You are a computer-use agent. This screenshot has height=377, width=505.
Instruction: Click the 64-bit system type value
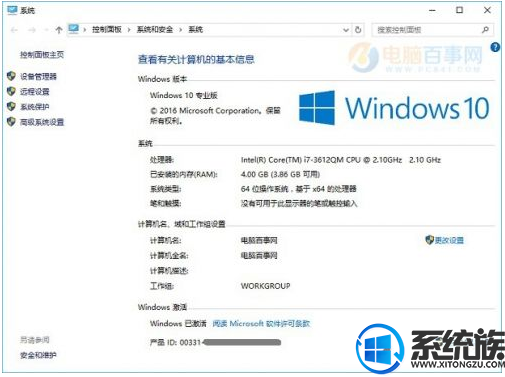click(299, 189)
